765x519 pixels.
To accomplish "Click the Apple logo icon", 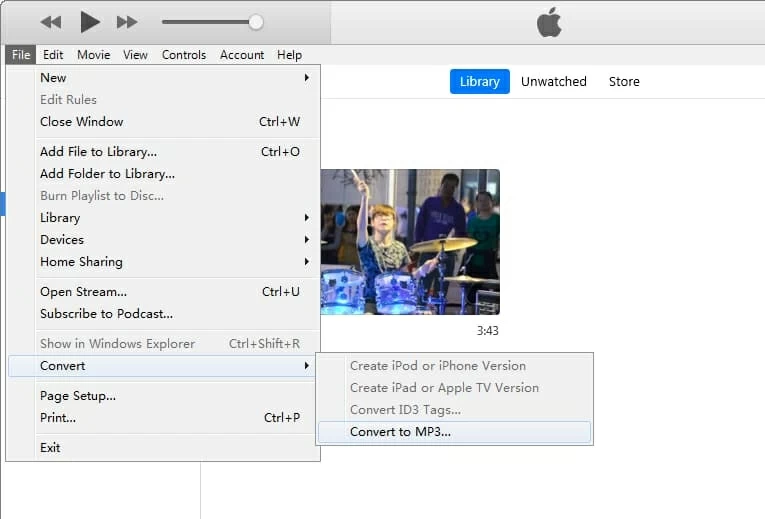I will tap(549, 22).
